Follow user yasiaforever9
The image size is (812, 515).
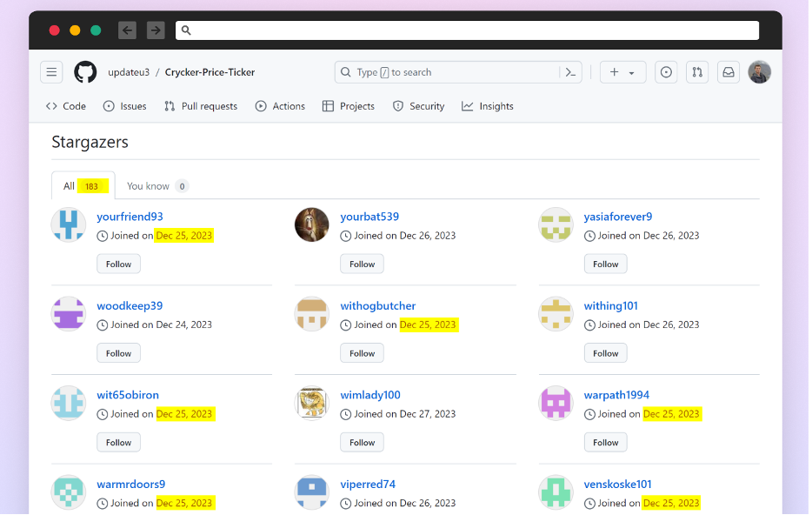click(605, 264)
